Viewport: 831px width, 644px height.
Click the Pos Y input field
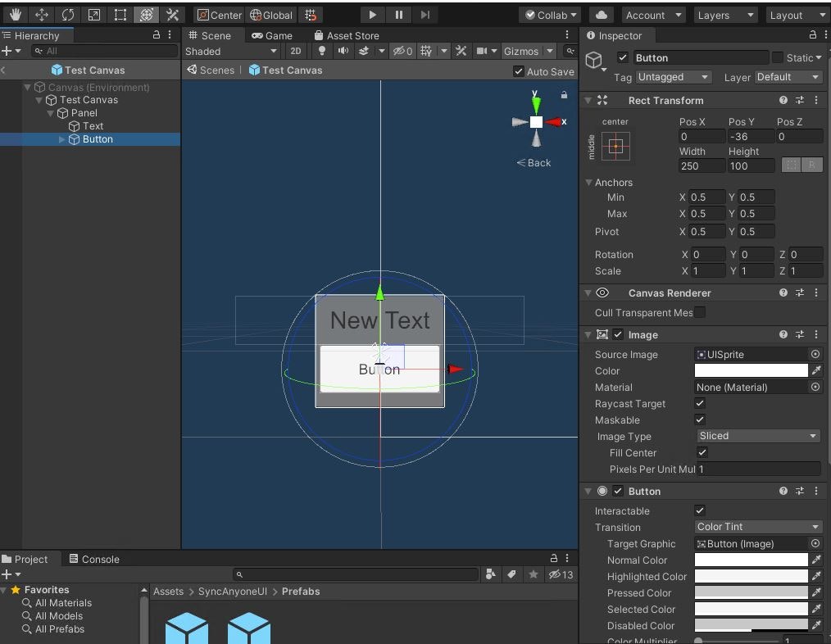[750, 137]
